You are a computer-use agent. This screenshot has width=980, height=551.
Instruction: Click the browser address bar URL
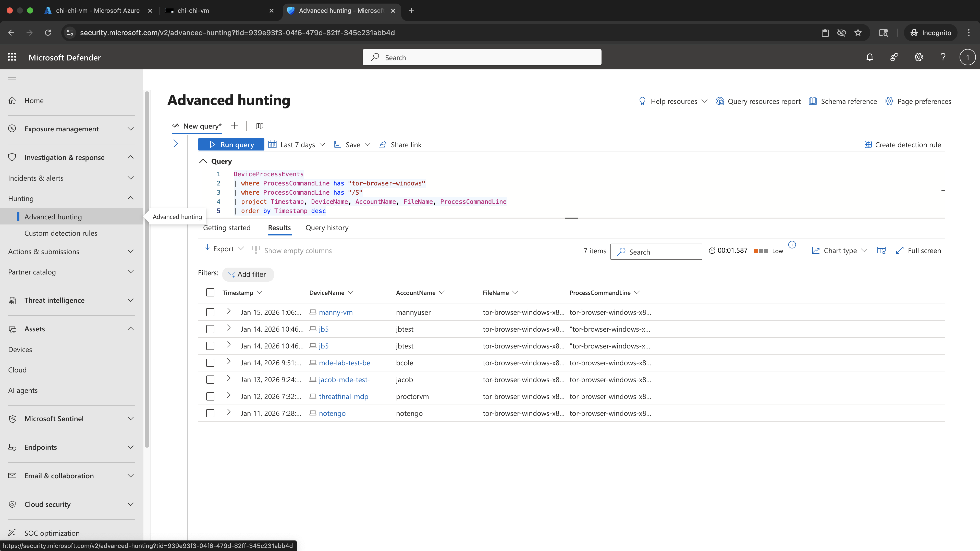237,33
